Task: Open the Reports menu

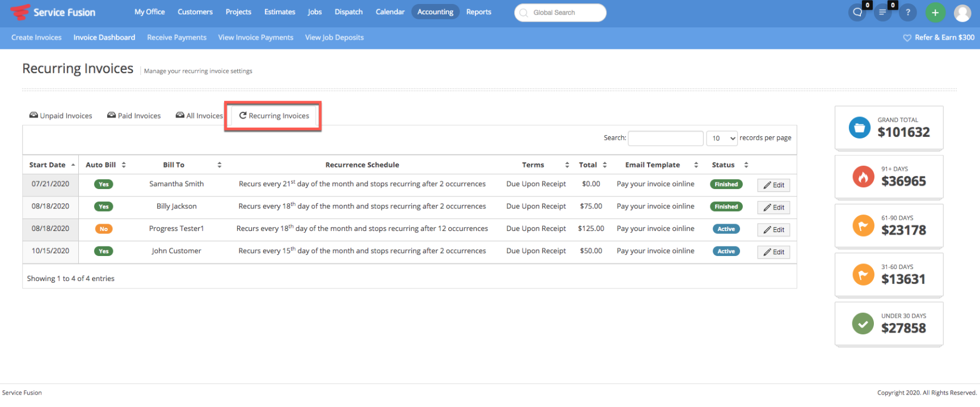Action: 478,12
